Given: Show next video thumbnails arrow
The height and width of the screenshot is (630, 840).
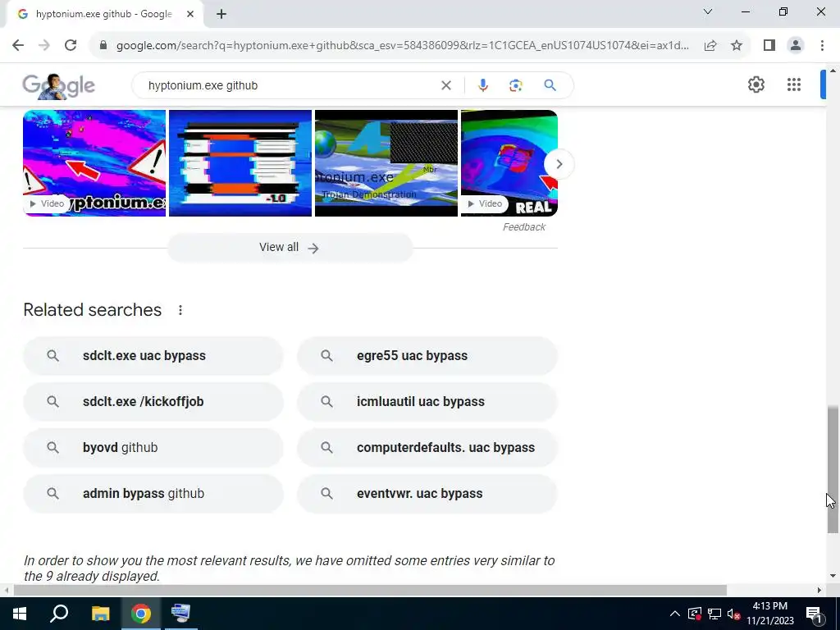Looking at the screenshot, I should click(x=559, y=164).
